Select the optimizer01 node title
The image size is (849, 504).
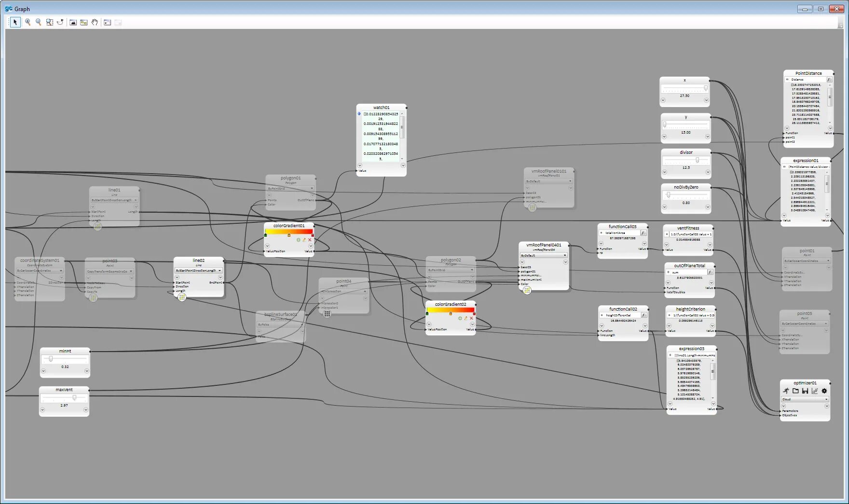[805, 383]
